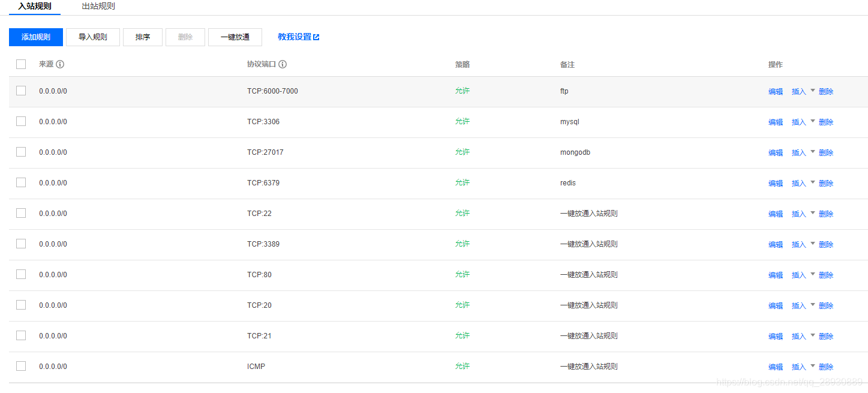Viewport: 868px width, 393px height.
Task: Delete the mysql rule via 删除
Action: point(826,122)
